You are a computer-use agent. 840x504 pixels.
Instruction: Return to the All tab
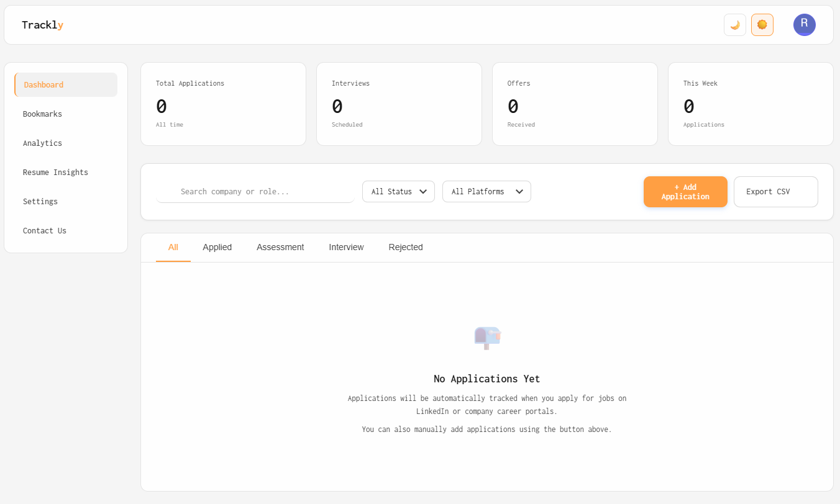(173, 247)
